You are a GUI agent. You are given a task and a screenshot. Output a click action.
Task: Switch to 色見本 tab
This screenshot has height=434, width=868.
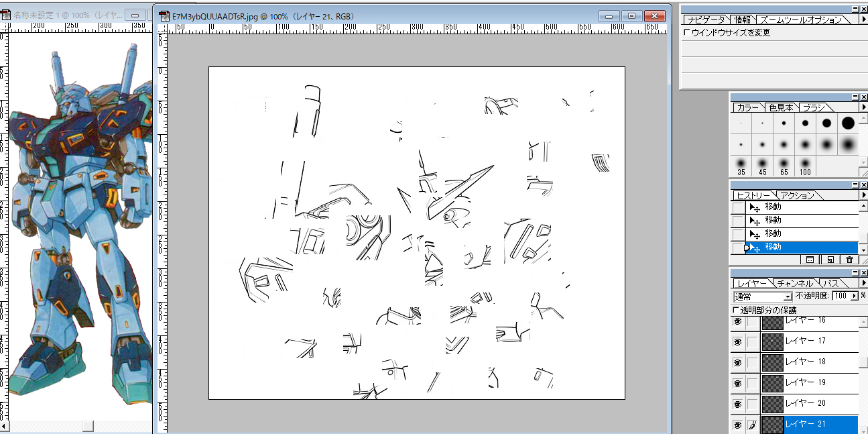tap(781, 108)
